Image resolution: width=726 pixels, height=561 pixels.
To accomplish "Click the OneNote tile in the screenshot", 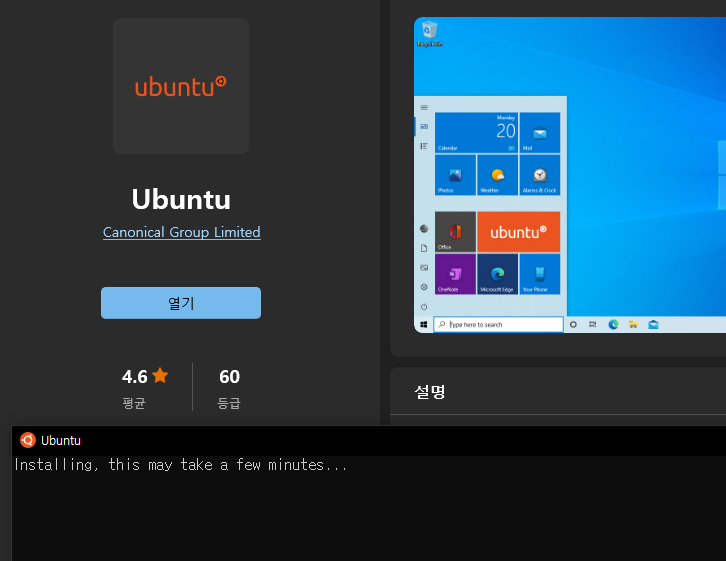I will (455, 274).
